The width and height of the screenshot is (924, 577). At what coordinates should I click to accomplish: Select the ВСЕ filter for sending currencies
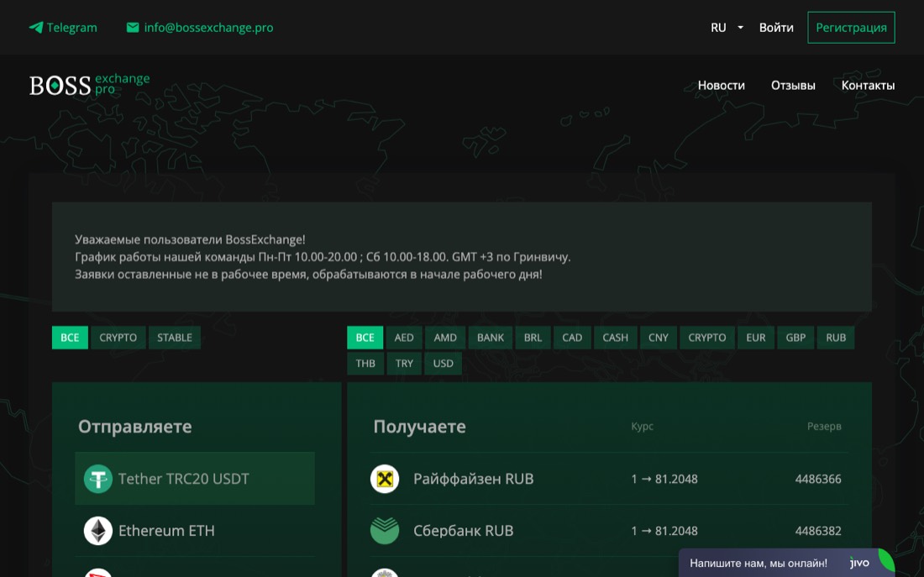point(70,338)
